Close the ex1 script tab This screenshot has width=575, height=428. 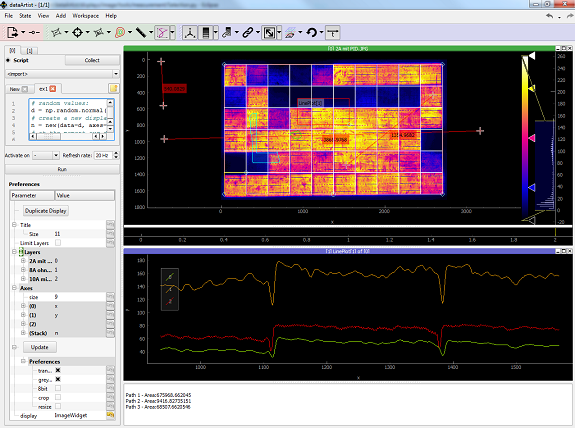[53, 89]
